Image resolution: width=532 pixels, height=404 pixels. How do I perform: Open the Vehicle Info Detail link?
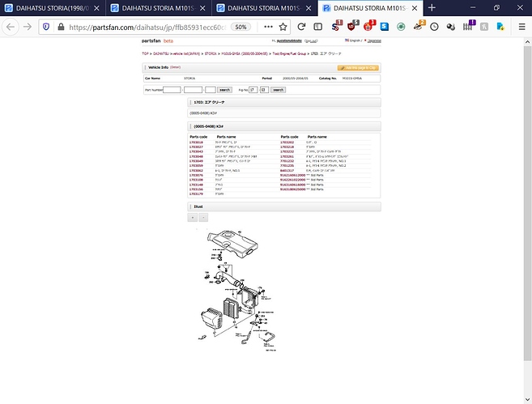click(175, 67)
